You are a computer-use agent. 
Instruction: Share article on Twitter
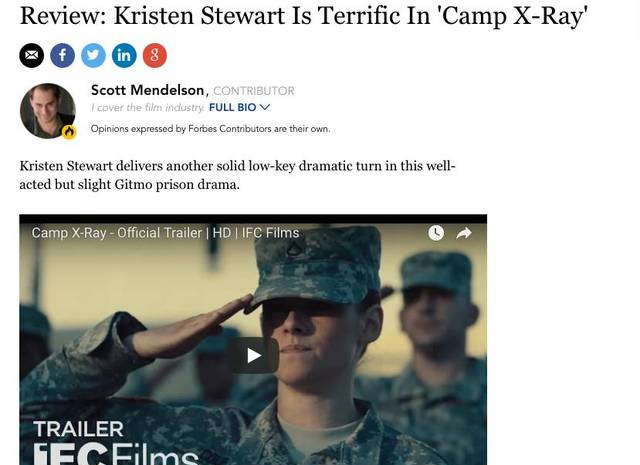click(93, 55)
